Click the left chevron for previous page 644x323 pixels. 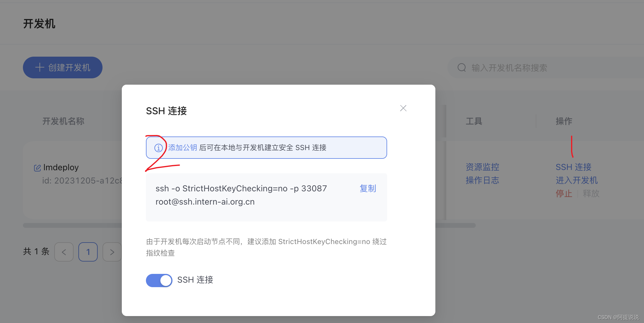[64, 252]
